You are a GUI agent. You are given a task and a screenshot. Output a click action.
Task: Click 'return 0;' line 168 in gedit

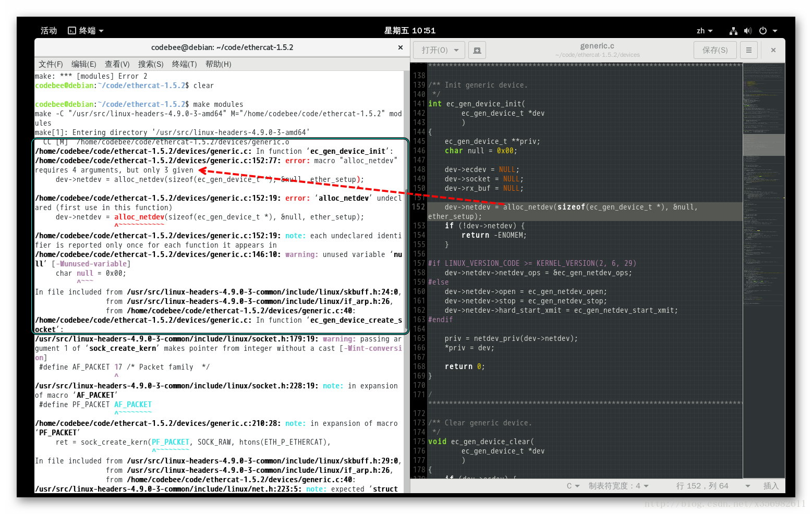(465, 366)
